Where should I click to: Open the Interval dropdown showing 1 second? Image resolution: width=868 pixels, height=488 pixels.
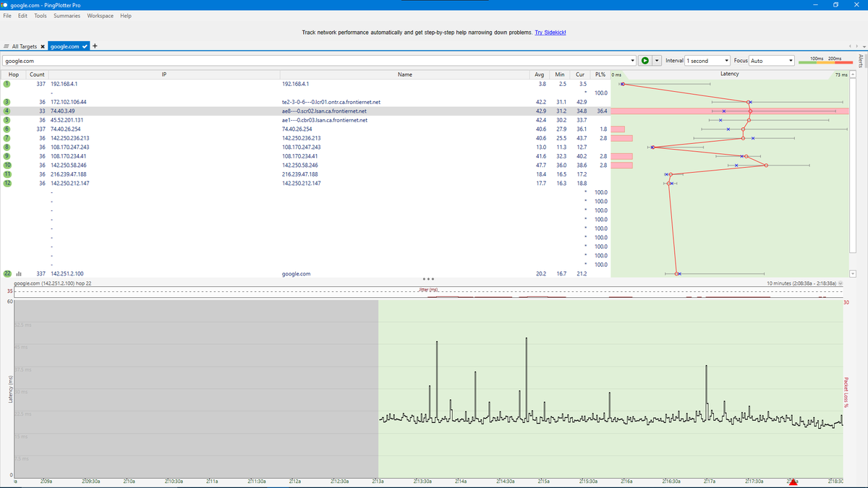point(708,61)
